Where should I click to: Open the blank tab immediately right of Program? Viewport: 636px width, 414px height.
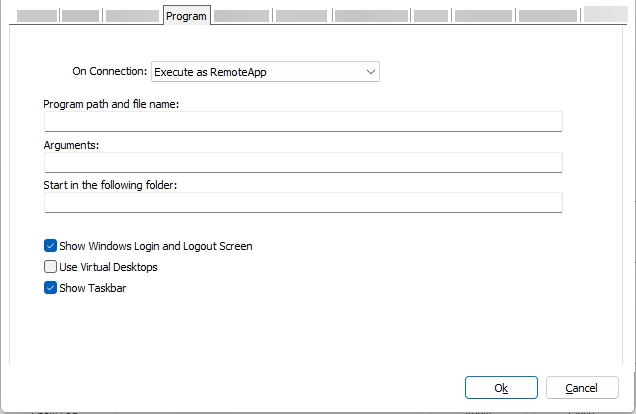coord(241,16)
